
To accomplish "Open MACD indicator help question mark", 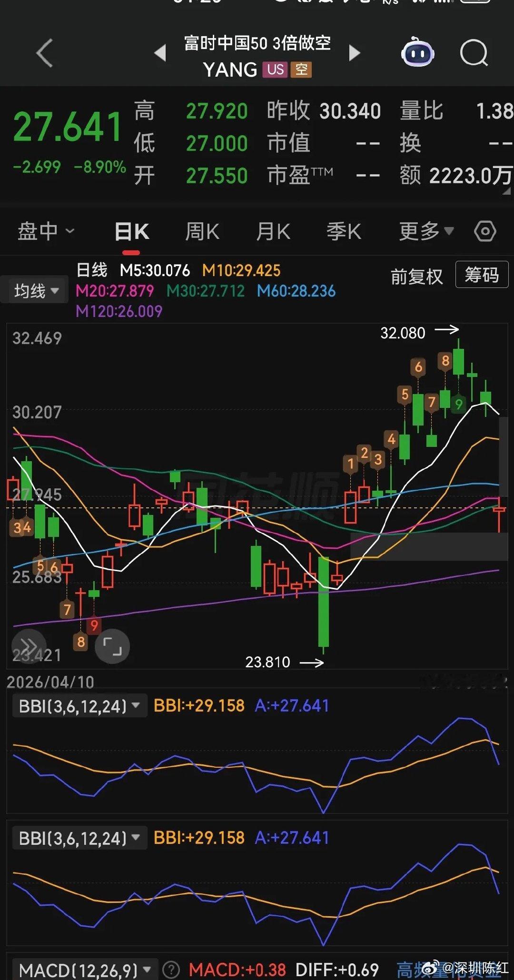I will coord(171,970).
